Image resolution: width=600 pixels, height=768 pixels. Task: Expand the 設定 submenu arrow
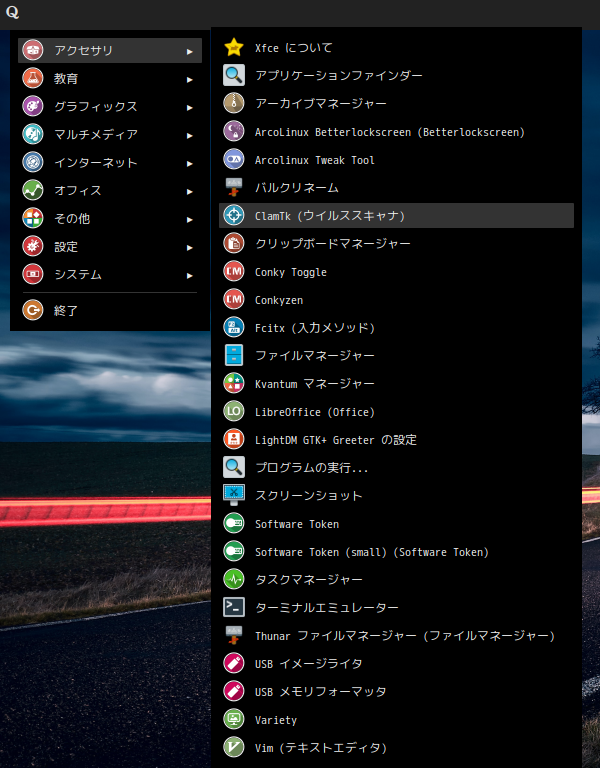click(190, 247)
